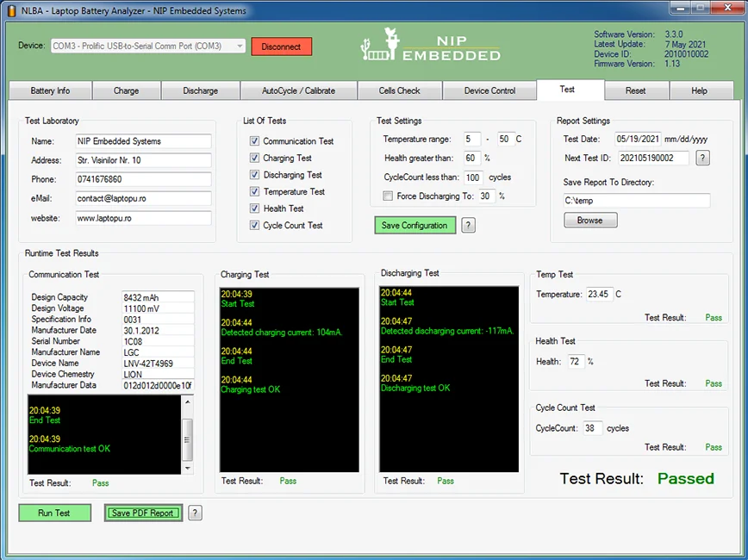
Task: Enable Force Discharging To option
Action: click(388, 196)
